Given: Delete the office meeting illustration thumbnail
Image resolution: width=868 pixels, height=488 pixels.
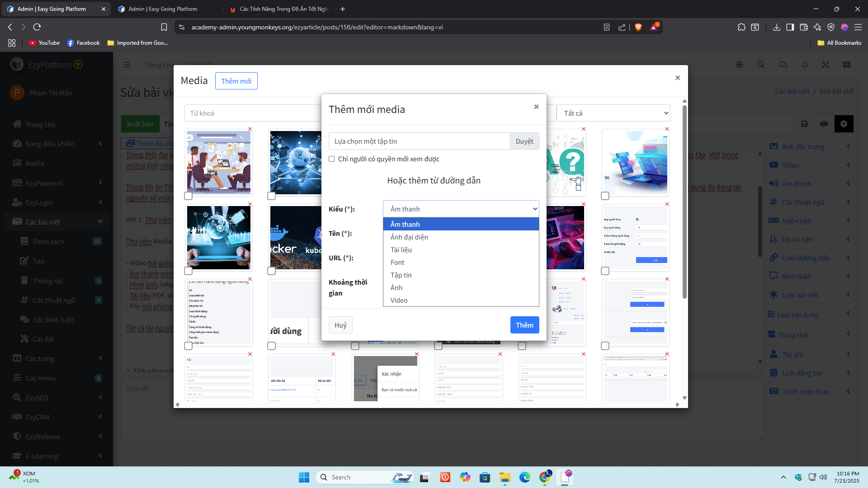Looking at the screenshot, I should pyautogui.click(x=250, y=129).
